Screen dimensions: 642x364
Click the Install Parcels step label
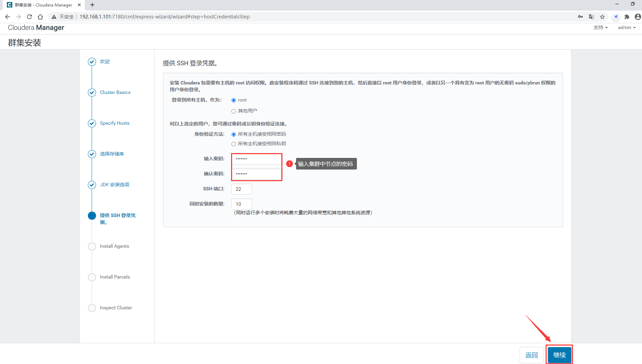pos(115,277)
